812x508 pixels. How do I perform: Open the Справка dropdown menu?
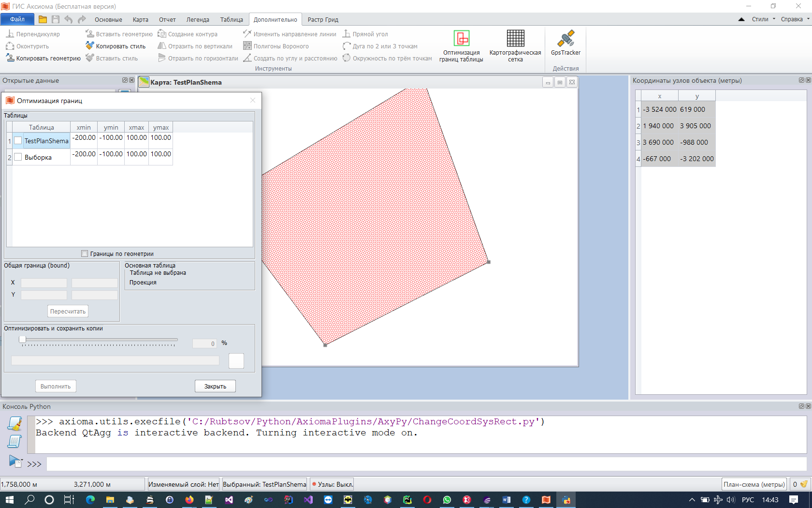point(795,19)
